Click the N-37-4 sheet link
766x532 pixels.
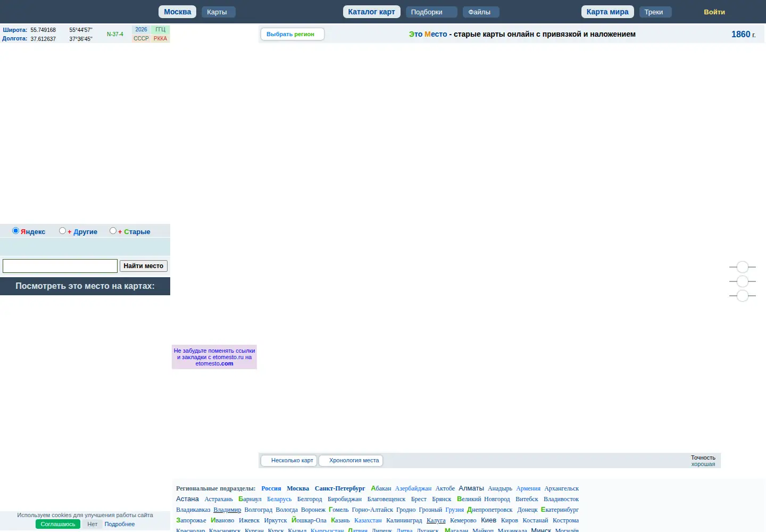[115, 34]
